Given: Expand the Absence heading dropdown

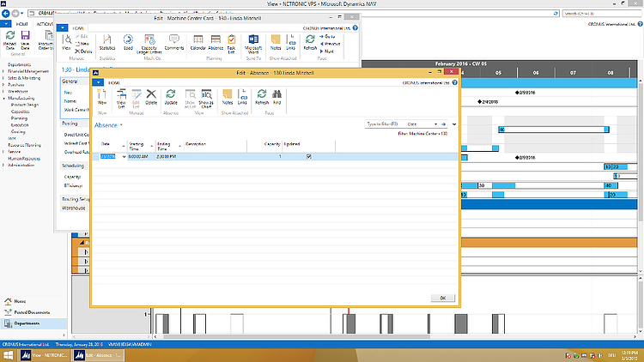Looking at the screenshot, I should point(121,125).
